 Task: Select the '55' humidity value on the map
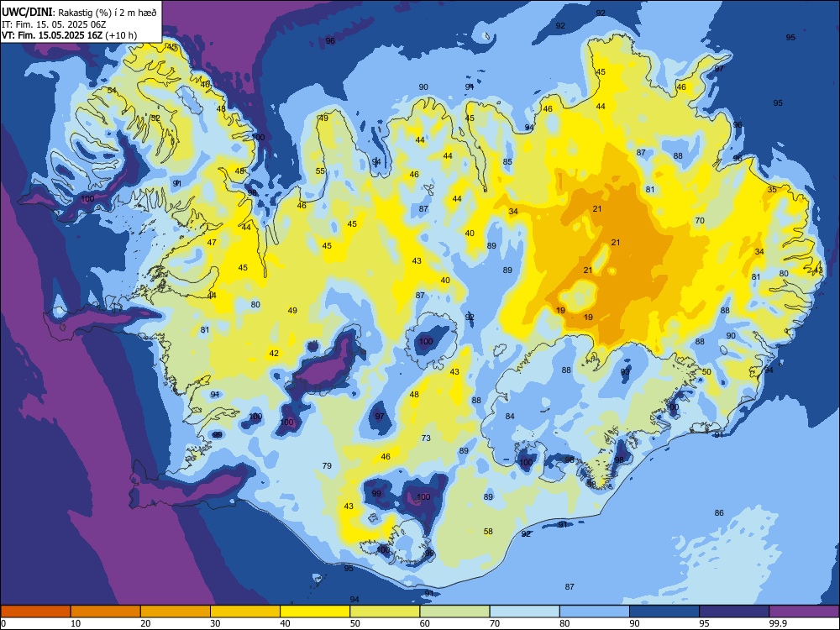(320, 171)
